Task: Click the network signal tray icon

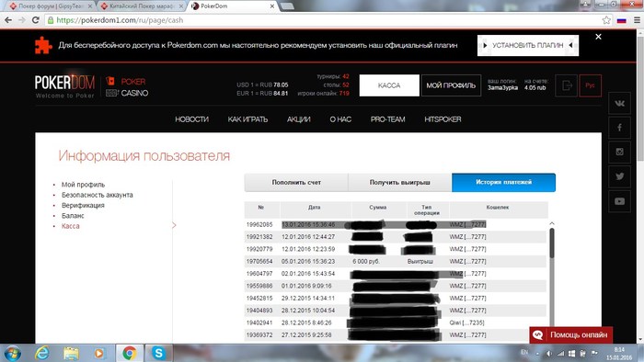Action: [x=560, y=354]
